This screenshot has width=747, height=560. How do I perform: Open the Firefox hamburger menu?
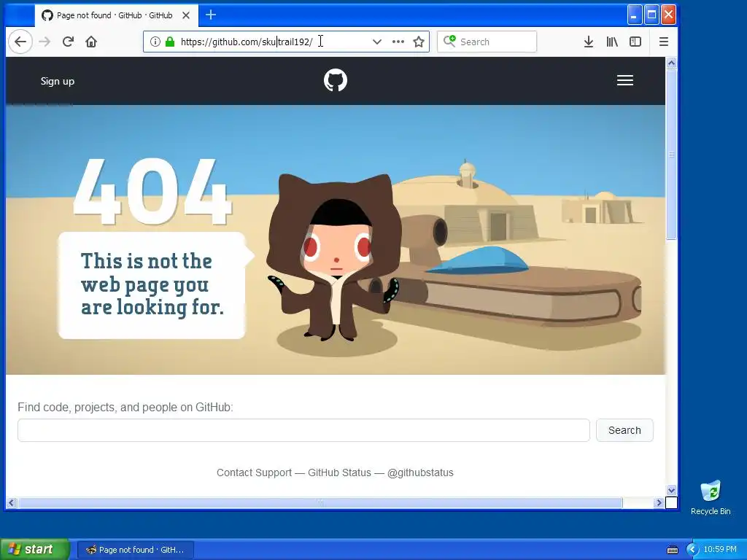coord(664,42)
